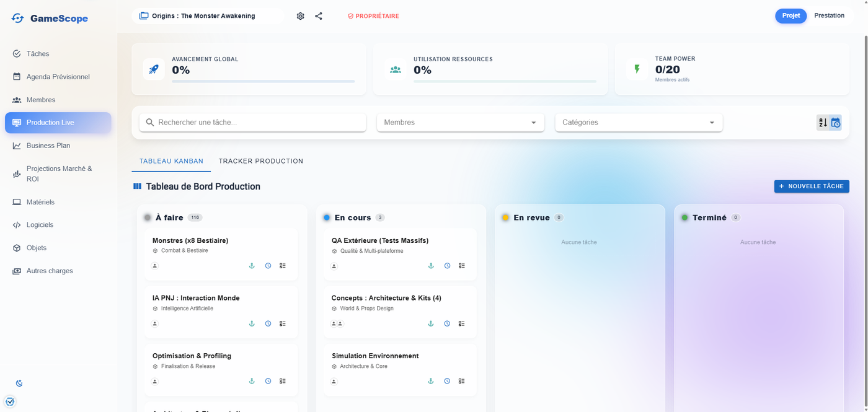Go to Agenda Prévisionnel in sidebar

[x=58, y=77]
